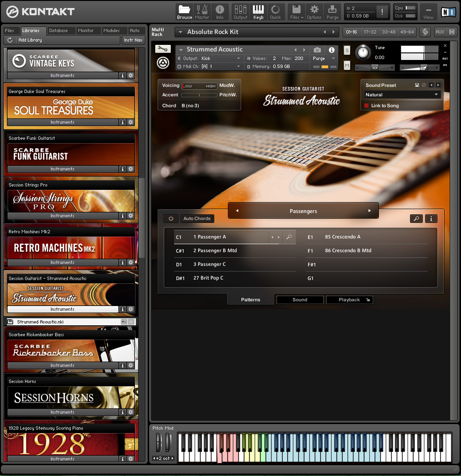Click the refresh libraries icon
The image size is (461, 476).
point(10,40)
